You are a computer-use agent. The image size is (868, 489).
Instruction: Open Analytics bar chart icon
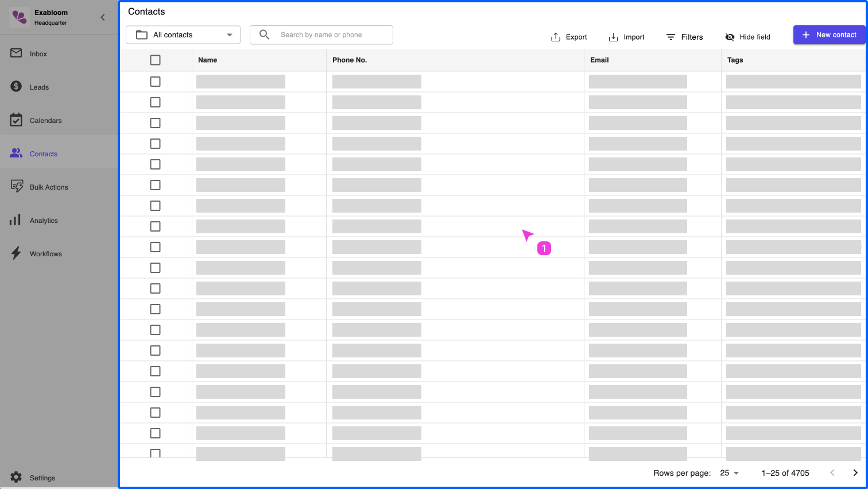pos(15,220)
